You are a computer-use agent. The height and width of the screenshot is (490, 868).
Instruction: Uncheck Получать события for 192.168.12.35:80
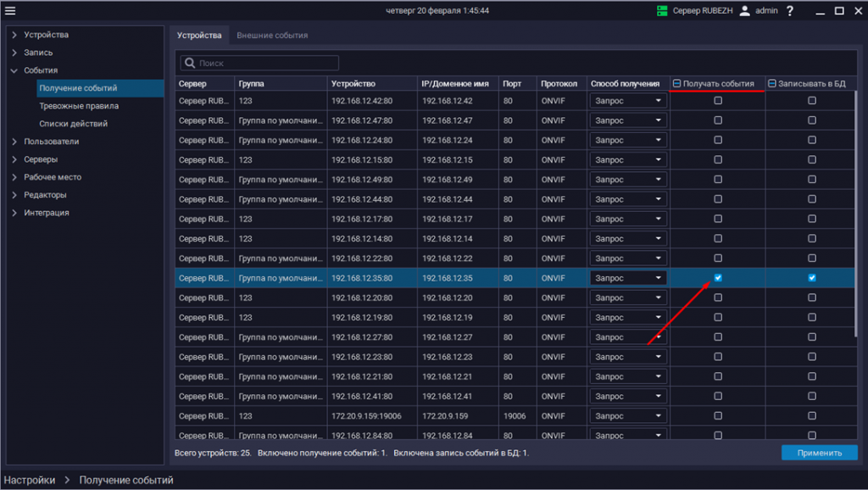point(718,278)
